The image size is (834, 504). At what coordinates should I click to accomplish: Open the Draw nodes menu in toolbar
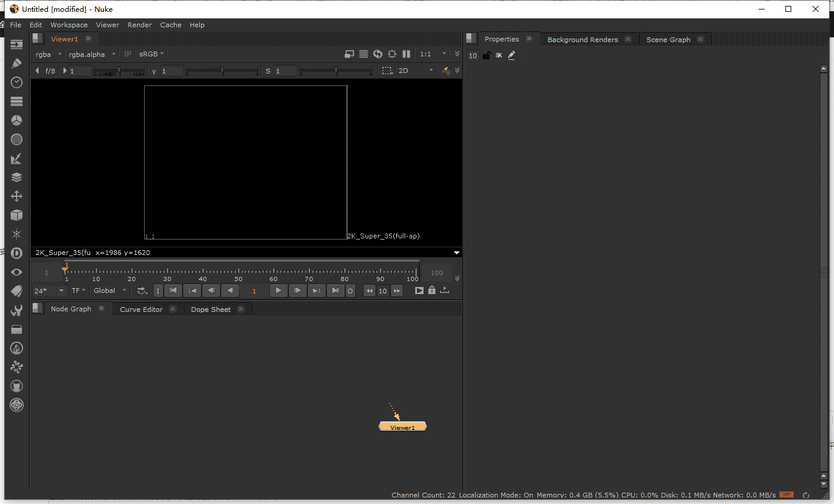point(17,63)
